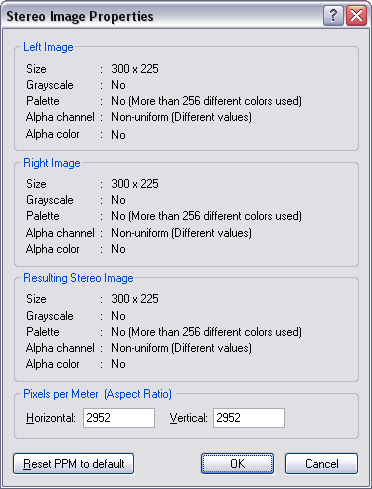Click the Right Image Palette value text
Viewport: 372px width, 489px height.
[206, 216]
